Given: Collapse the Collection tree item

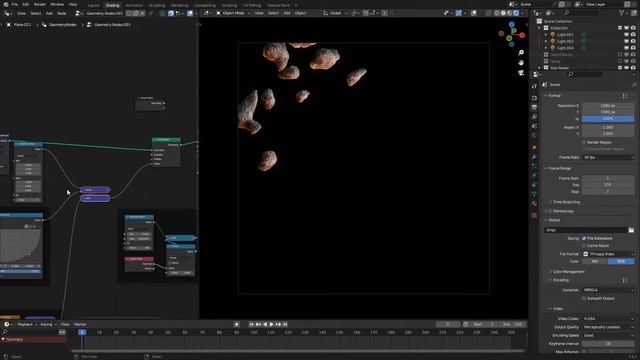Looking at the screenshot, I should coord(540,28).
